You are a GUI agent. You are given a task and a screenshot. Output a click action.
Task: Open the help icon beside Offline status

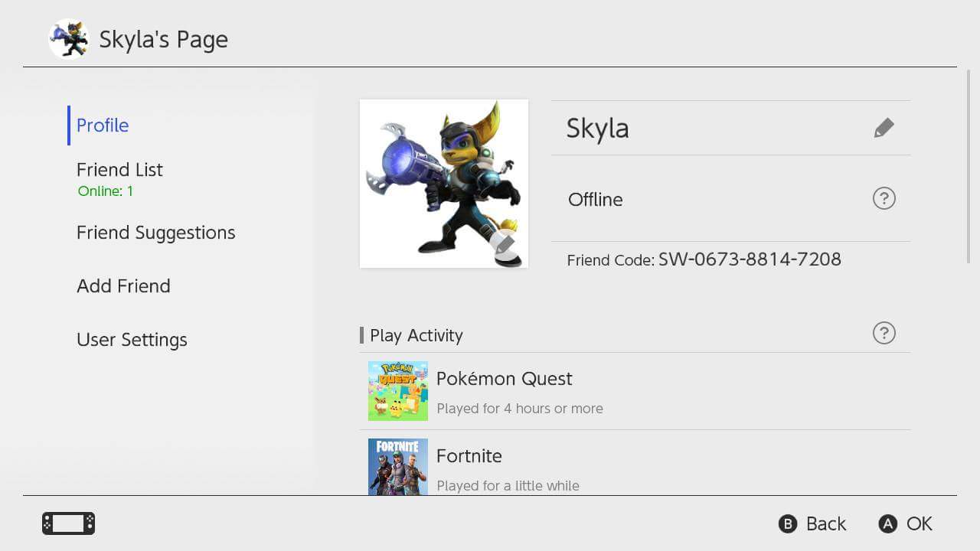click(x=884, y=199)
